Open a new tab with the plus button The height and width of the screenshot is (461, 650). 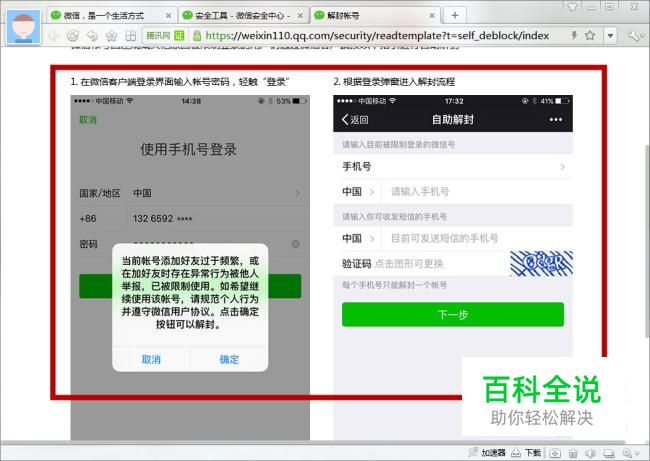455,15
